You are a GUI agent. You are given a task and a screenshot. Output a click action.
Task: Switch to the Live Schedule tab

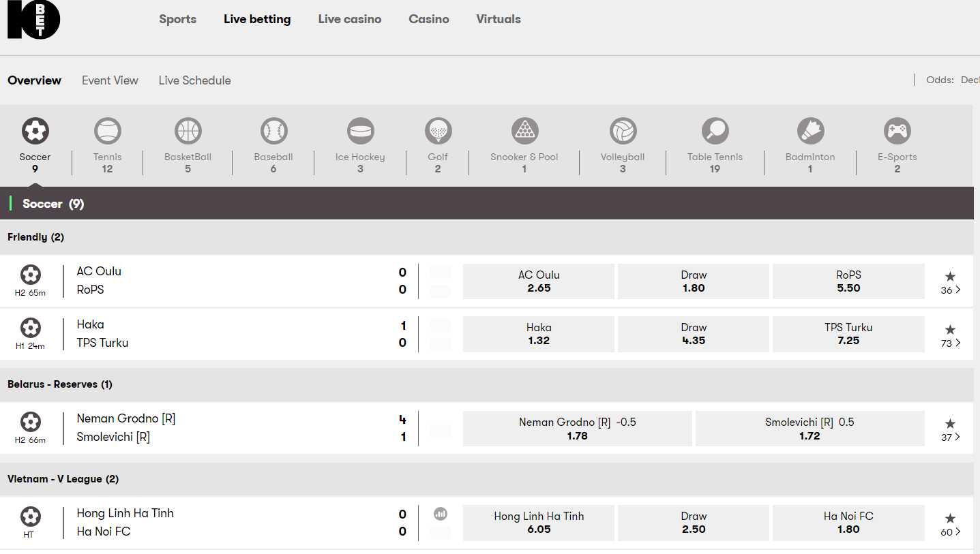[x=195, y=80]
